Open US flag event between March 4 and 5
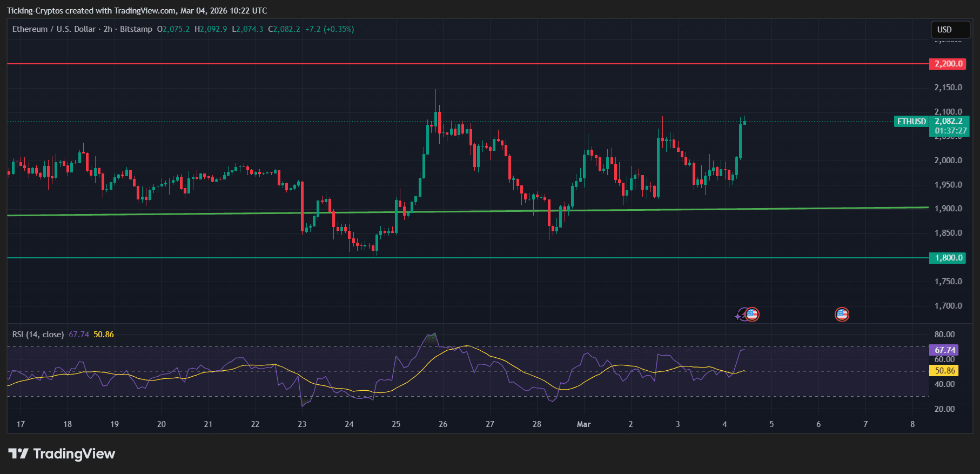Image resolution: width=980 pixels, height=474 pixels. point(752,314)
